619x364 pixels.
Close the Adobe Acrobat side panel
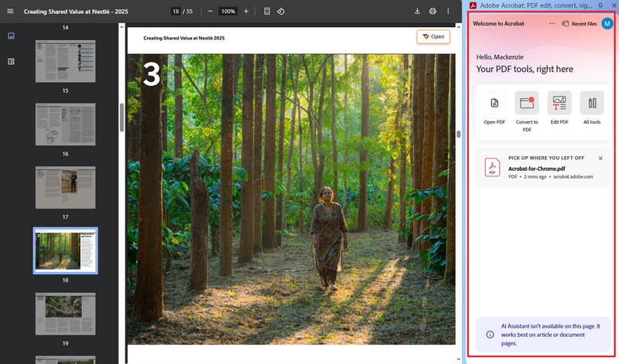tap(613, 5)
